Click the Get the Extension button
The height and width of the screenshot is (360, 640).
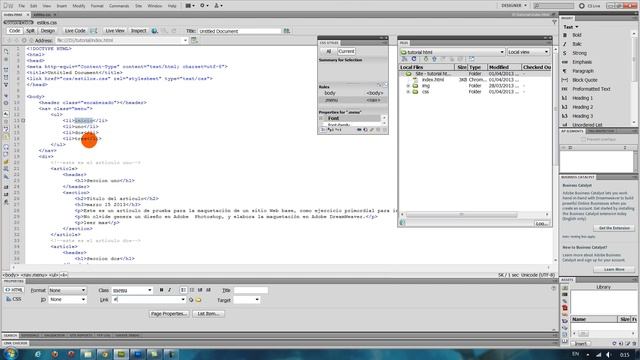coord(614,228)
